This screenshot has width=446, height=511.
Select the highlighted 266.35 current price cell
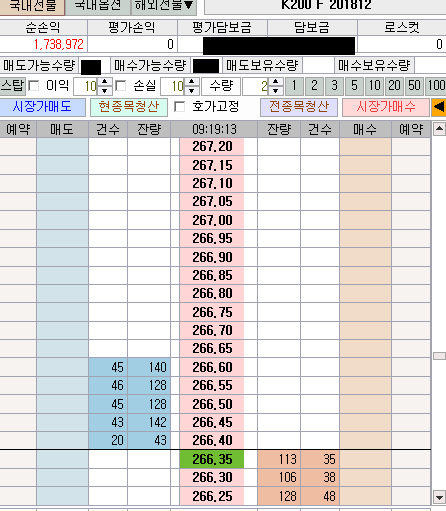pos(212,459)
